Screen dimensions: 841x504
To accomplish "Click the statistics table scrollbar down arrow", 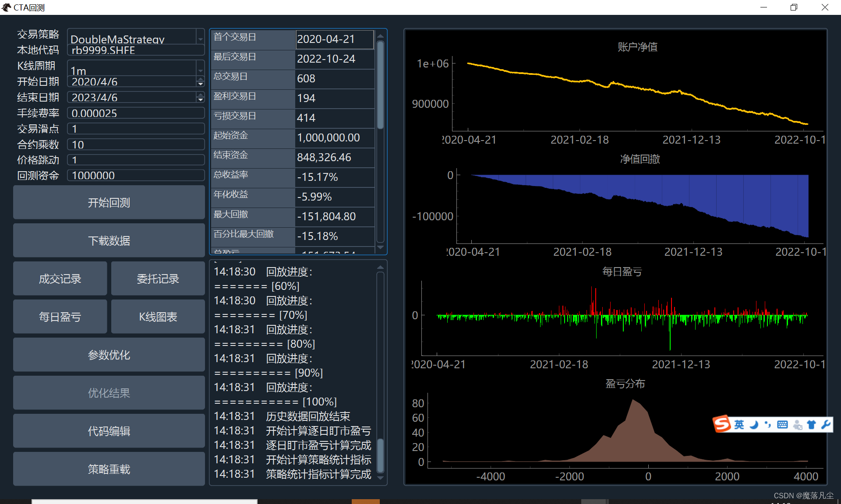I will [380, 248].
